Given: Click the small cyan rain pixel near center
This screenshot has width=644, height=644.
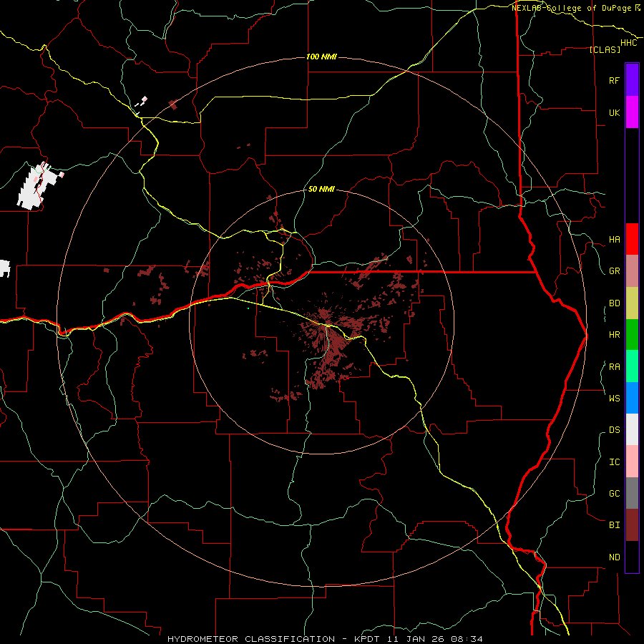Looking at the screenshot, I should pos(248,308).
